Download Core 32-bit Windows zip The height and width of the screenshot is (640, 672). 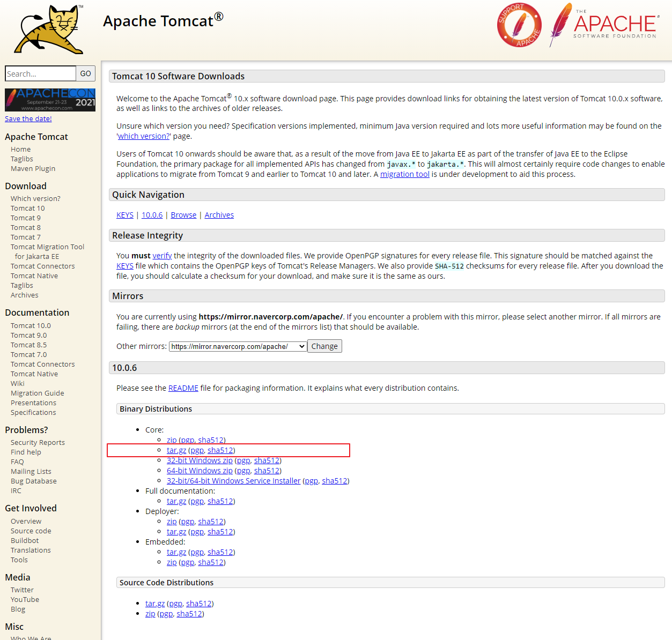coord(200,460)
